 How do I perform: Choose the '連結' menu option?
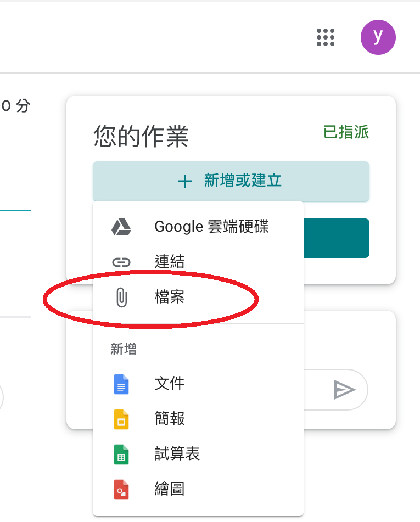198,262
